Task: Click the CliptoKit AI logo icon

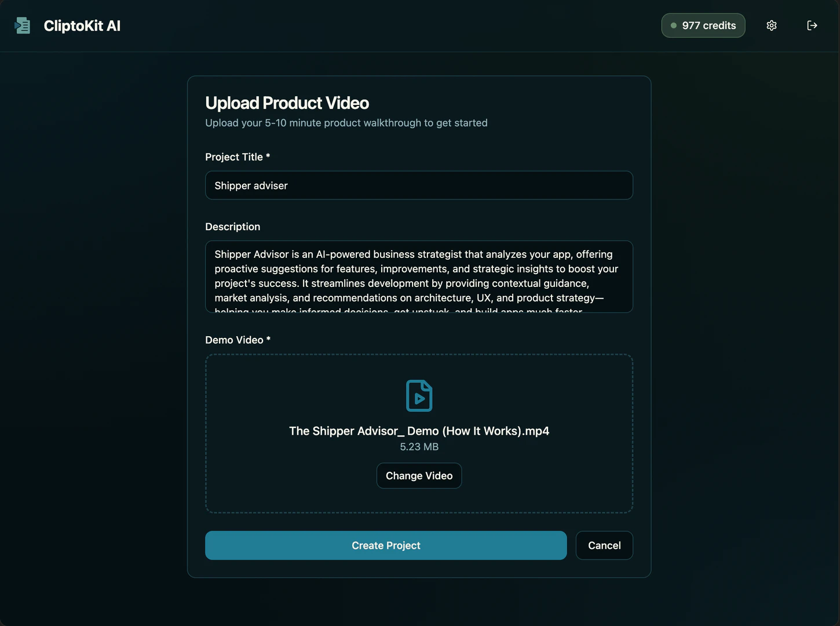Action: click(23, 26)
